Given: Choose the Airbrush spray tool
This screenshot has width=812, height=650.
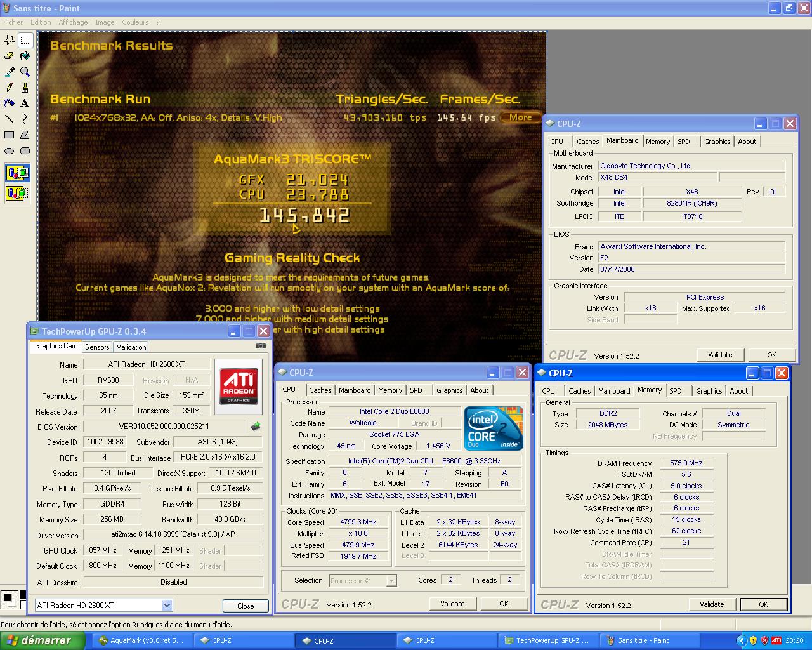Looking at the screenshot, I should coord(10,103).
